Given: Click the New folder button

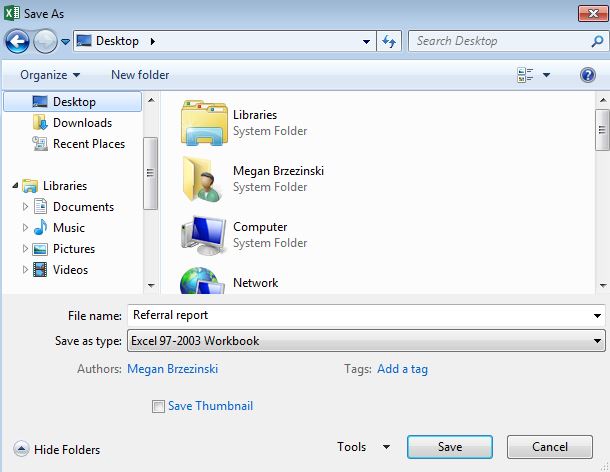Looking at the screenshot, I should pyautogui.click(x=140, y=75).
